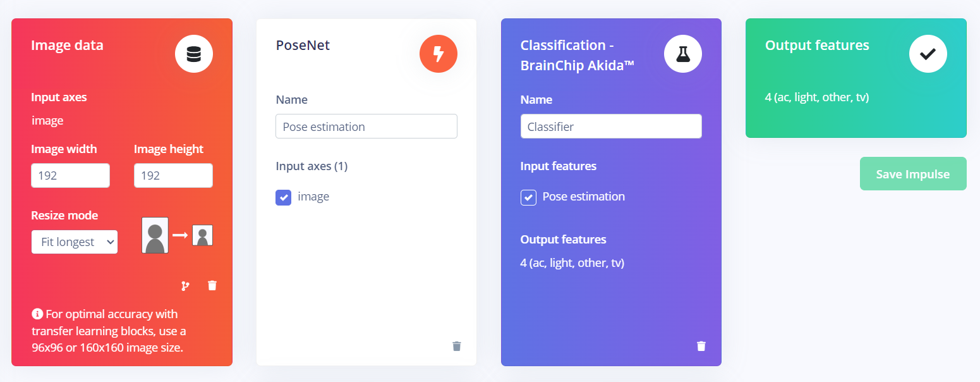Click the info icon beside optimal accuracy note
The height and width of the screenshot is (382, 980).
[37, 314]
